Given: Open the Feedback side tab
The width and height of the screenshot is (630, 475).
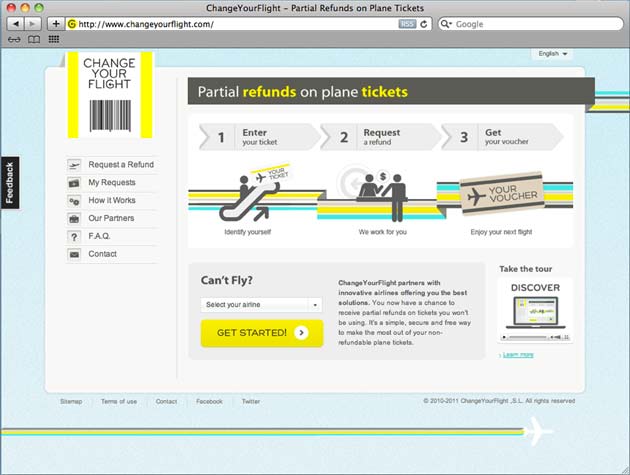Looking at the screenshot, I should (x=10, y=182).
